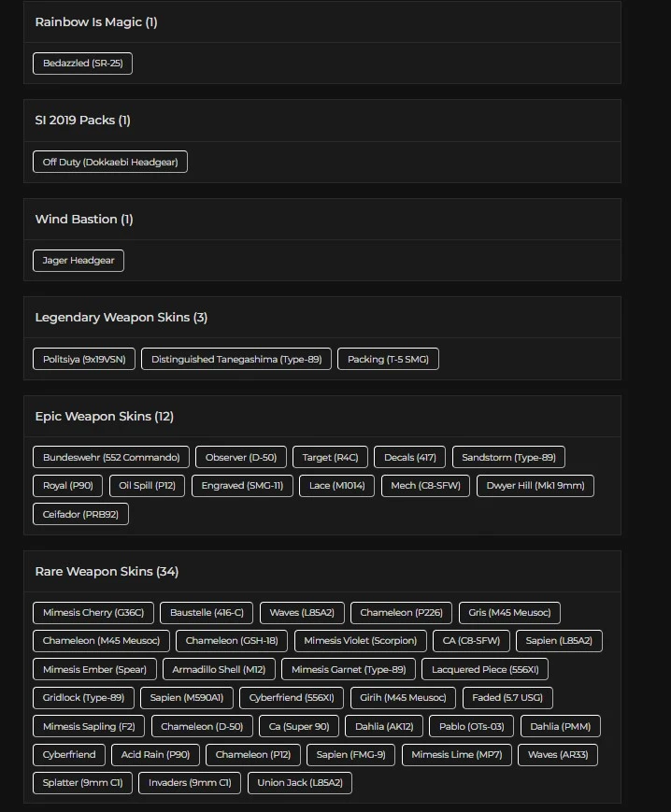Select Ceifador (PRB92) skin tag
The width and height of the screenshot is (671, 812).
pos(80,514)
